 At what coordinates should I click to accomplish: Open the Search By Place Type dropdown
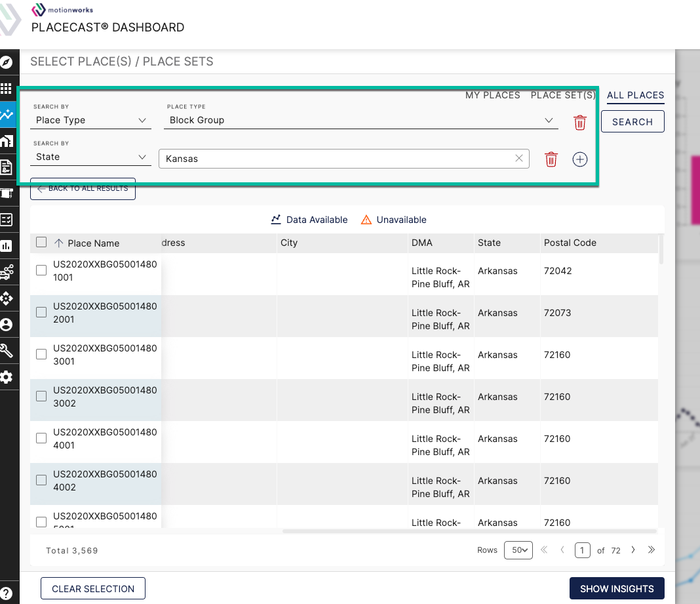point(90,120)
